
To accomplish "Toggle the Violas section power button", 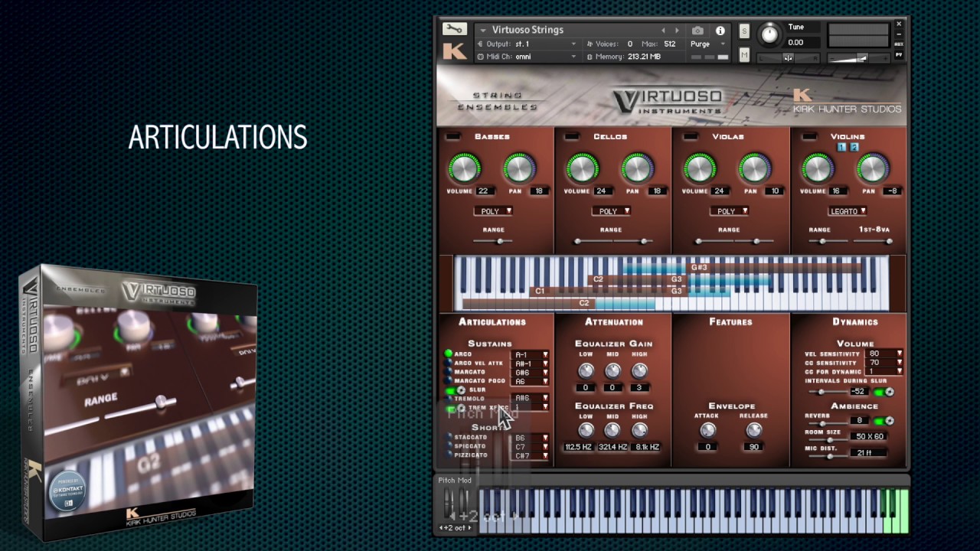I will (691, 136).
